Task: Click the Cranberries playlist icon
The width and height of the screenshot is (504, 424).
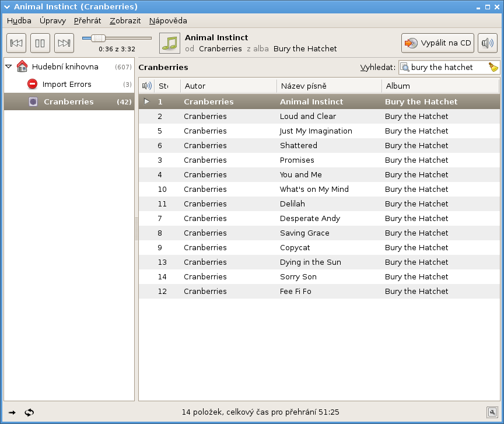Action: point(33,101)
